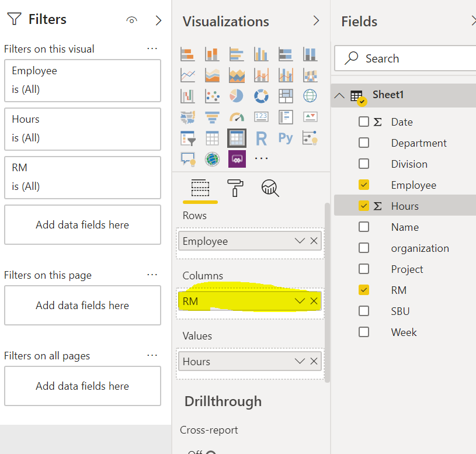The height and width of the screenshot is (454, 476).
Task: Switch to the Analytics tab
Action: tap(270, 188)
